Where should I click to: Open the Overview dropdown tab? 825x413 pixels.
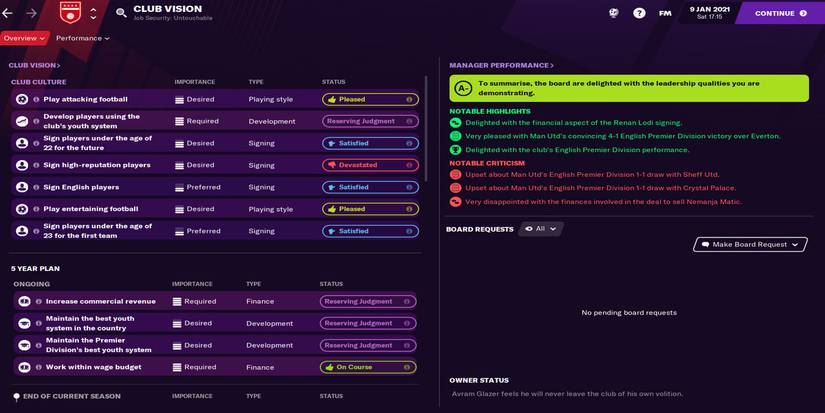coord(24,38)
